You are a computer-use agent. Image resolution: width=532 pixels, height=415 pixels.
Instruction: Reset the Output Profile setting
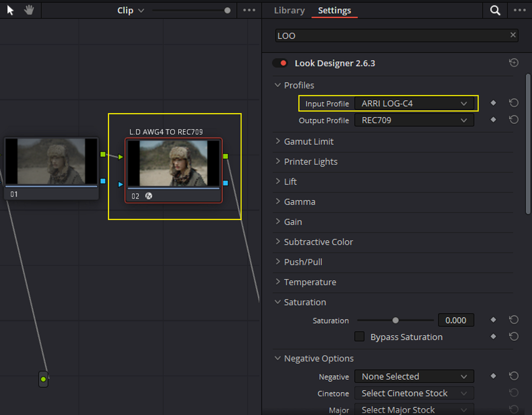(x=514, y=120)
